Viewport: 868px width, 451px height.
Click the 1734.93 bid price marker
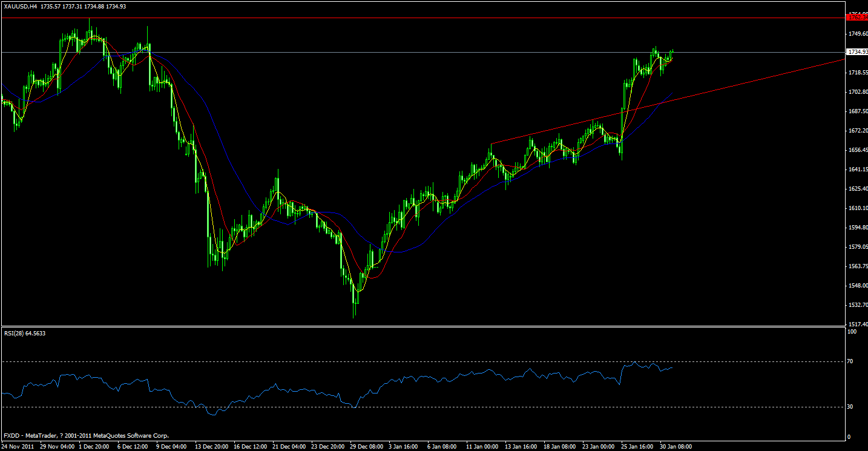[x=857, y=52]
